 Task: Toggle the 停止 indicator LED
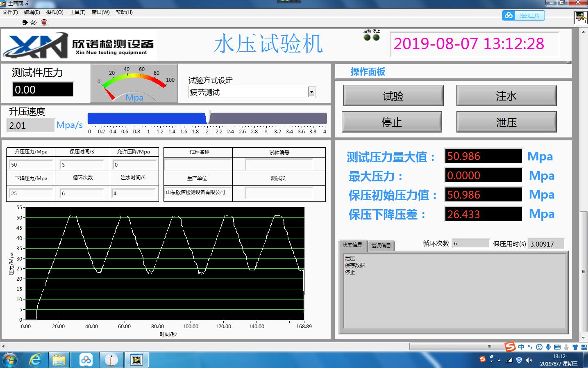[x=376, y=37]
